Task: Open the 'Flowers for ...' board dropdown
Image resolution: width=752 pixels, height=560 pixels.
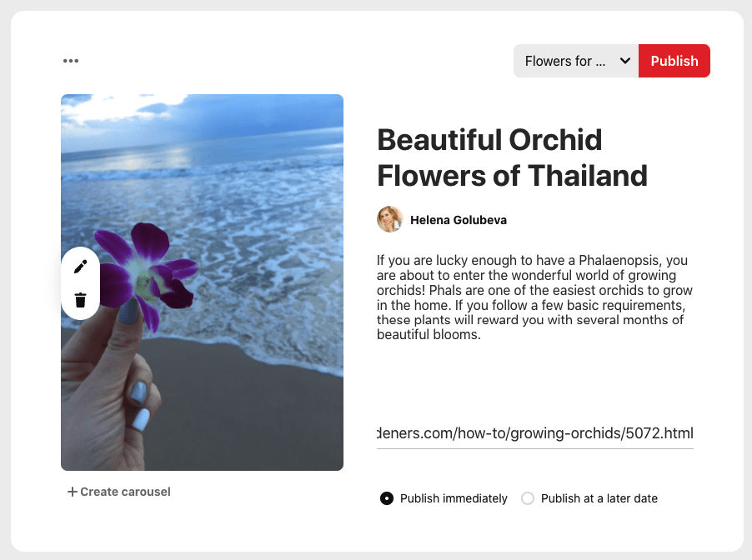Action: point(575,61)
